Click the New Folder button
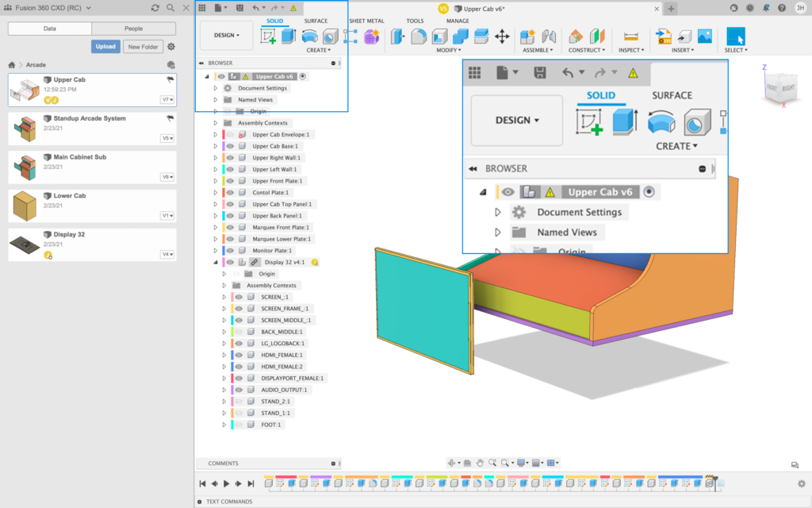Viewport: 812px width, 508px height. pyautogui.click(x=143, y=47)
